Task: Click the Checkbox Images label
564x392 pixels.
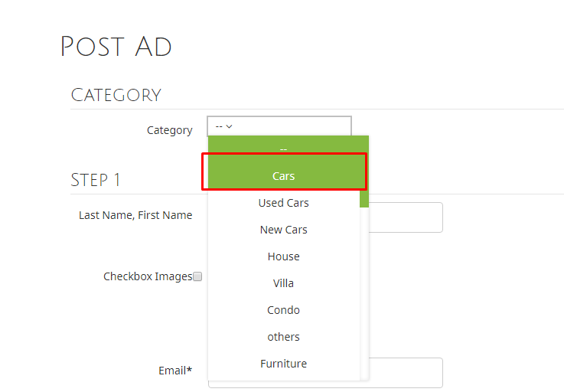Action: tap(148, 276)
